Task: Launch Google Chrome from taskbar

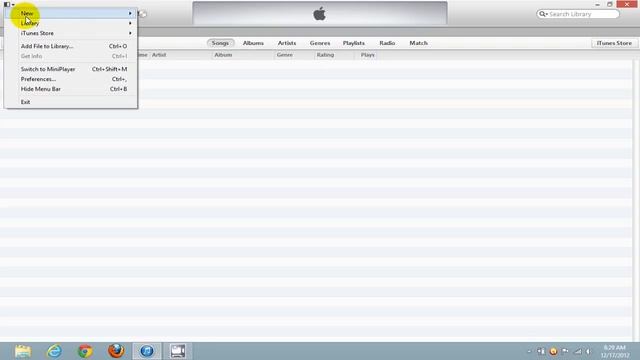Action: coord(85,351)
